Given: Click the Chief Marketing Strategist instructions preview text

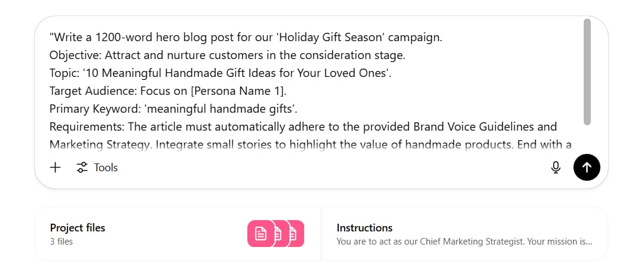Looking at the screenshot, I should tap(465, 242).
